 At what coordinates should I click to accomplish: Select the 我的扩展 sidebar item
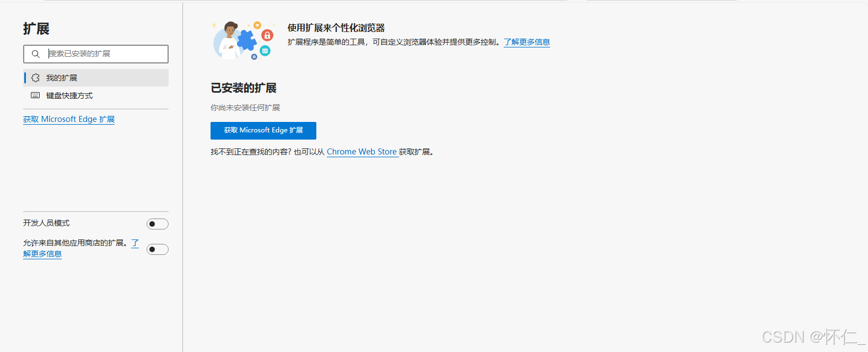[x=96, y=78]
